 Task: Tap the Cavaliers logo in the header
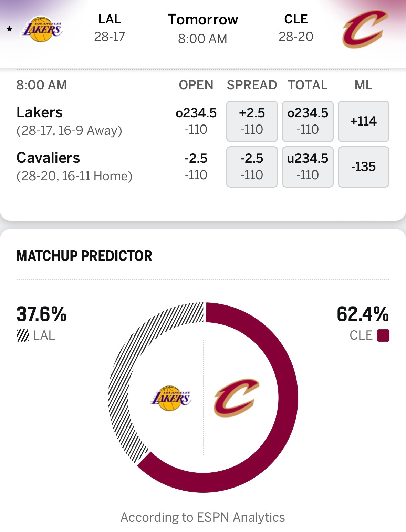coord(365,29)
